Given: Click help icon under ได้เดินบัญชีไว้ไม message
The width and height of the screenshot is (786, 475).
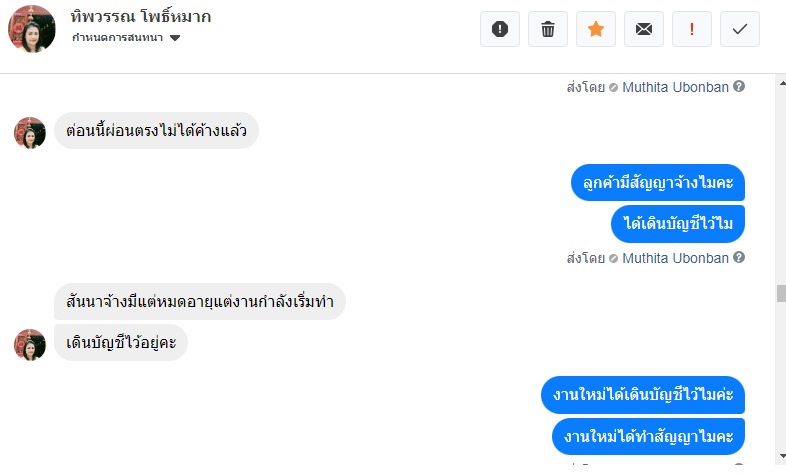Looking at the screenshot, I should click(x=739, y=258).
